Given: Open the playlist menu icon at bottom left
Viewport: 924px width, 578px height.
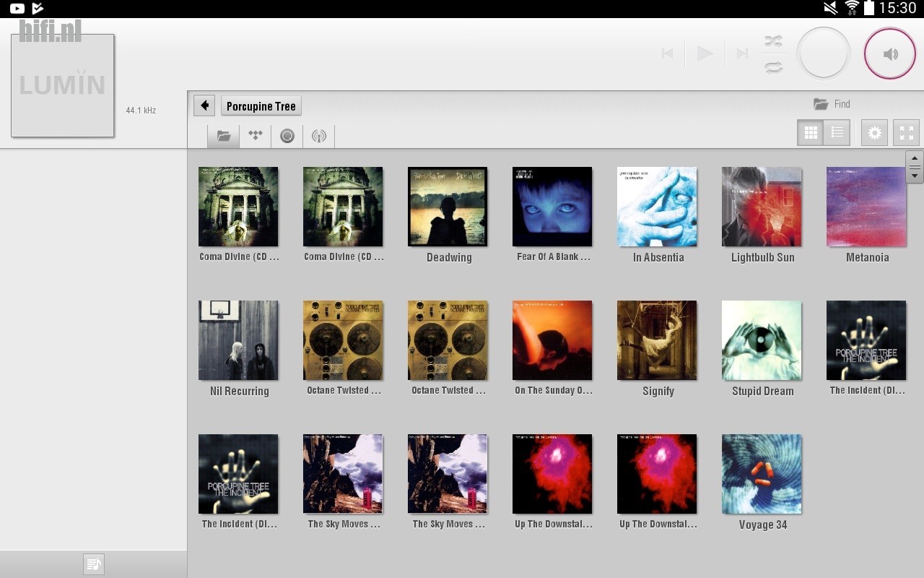Looking at the screenshot, I should pyautogui.click(x=94, y=564).
